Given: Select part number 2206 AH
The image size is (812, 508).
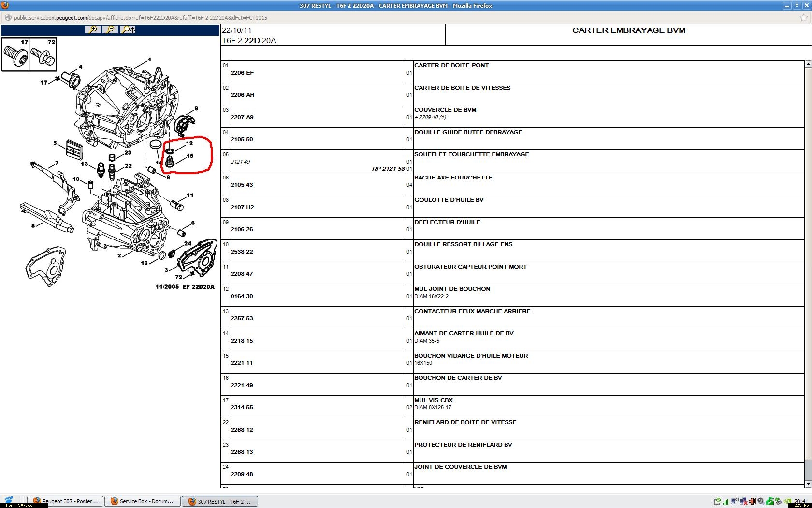Looking at the screenshot, I should pos(243,95).
